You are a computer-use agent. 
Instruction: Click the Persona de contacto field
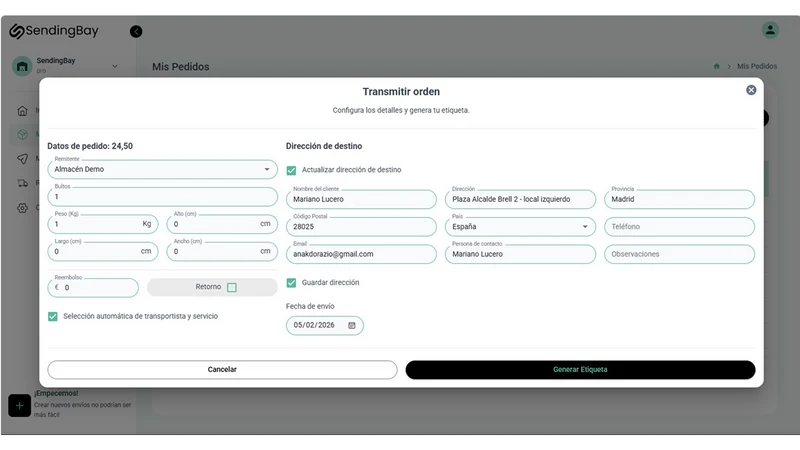520,254
